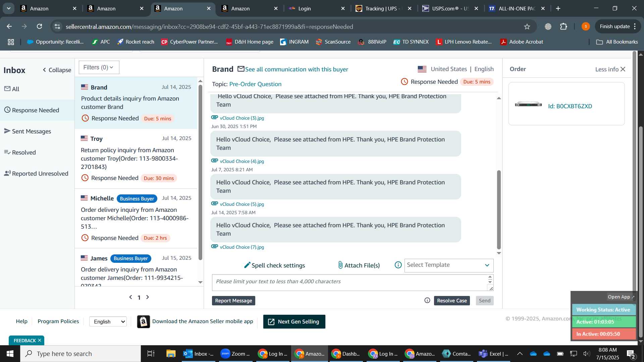Dismiss the FEEDBACK tab with its X
The height and width of the screenshot is (362, 644).
click(40, 340)
